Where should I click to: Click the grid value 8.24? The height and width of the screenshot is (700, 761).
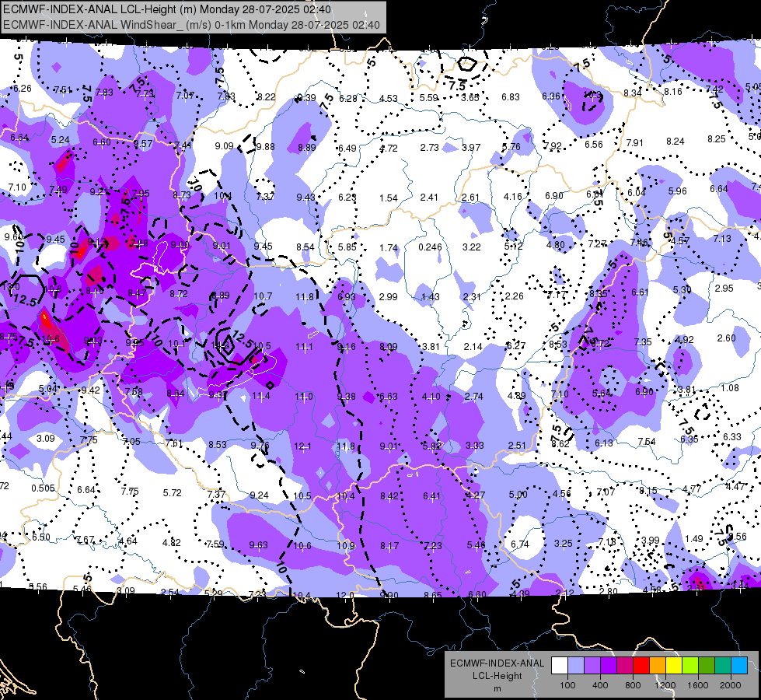(675, 142)
